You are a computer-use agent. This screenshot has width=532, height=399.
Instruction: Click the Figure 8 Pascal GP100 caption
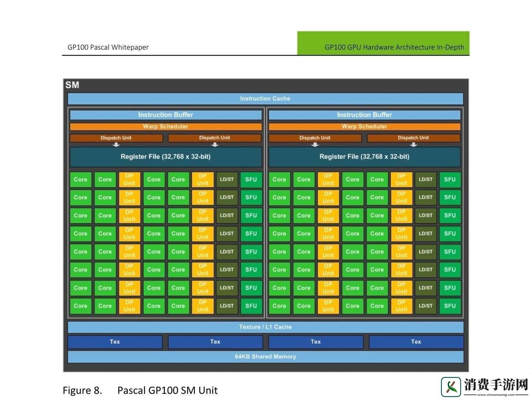click(x=140, y=391)
